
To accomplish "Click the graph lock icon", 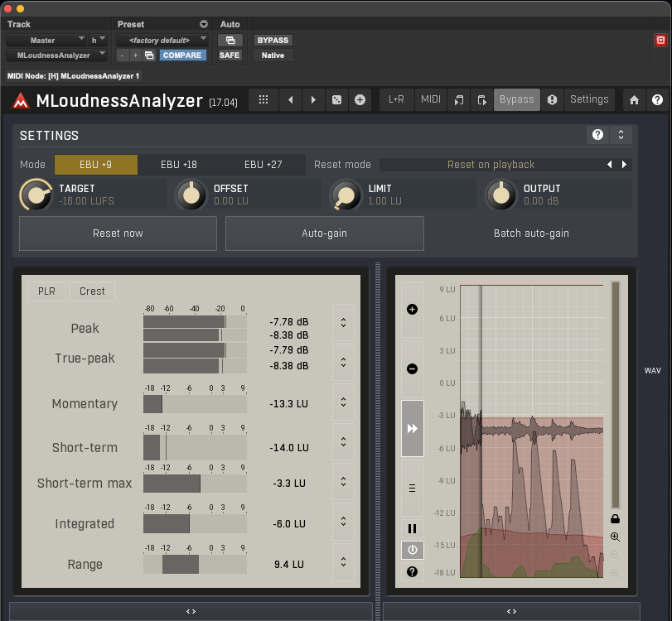I will (615, 519).
